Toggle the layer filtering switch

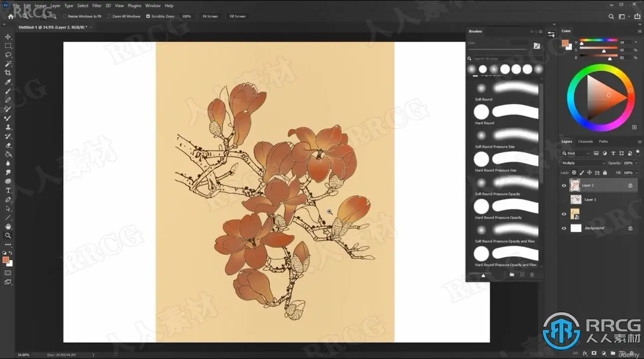pos(638,153)
